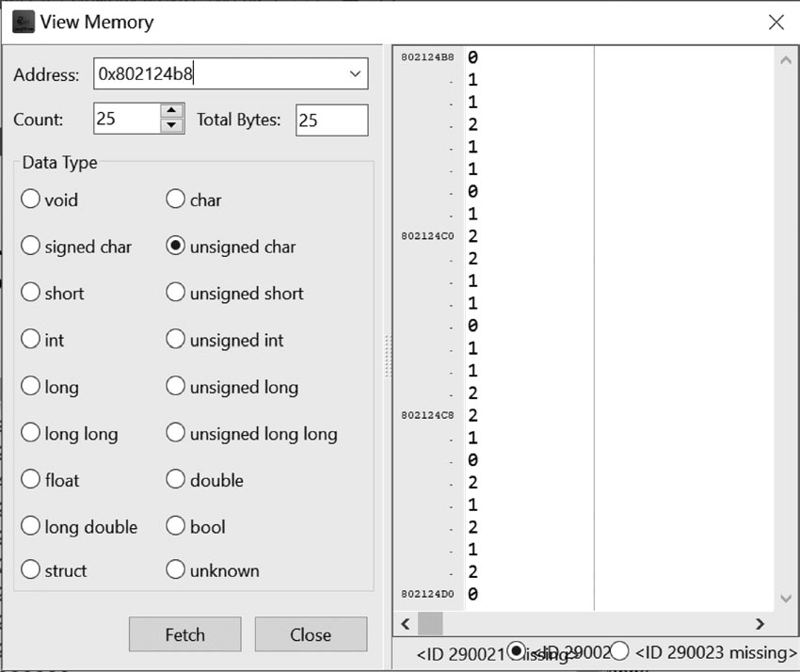The image size is (800, 672).
Task: Click value 2 at address 802124C0
Action: 473,236
